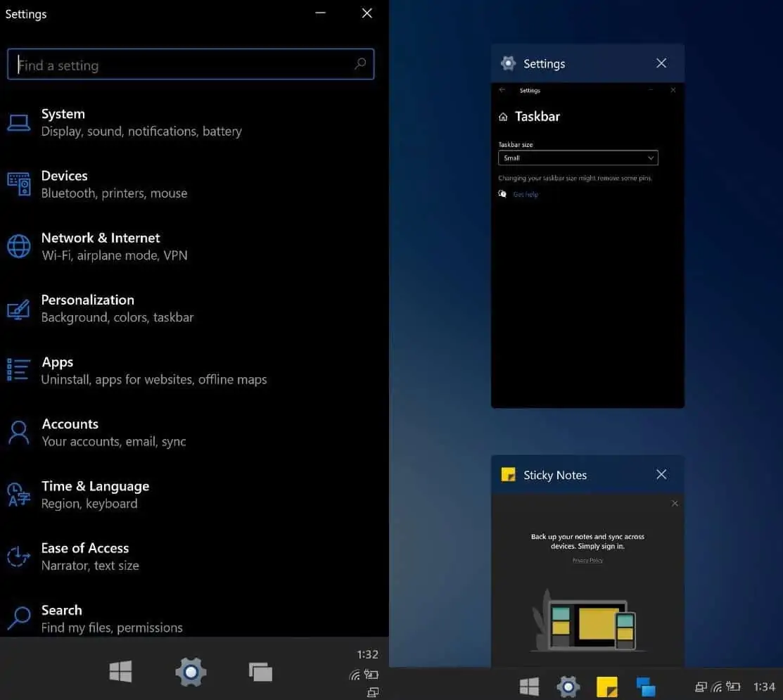This screenshot has width=783, height=700.
Task: Open Sticky Notes from the taskbar
Action: (x=606, y=687)
